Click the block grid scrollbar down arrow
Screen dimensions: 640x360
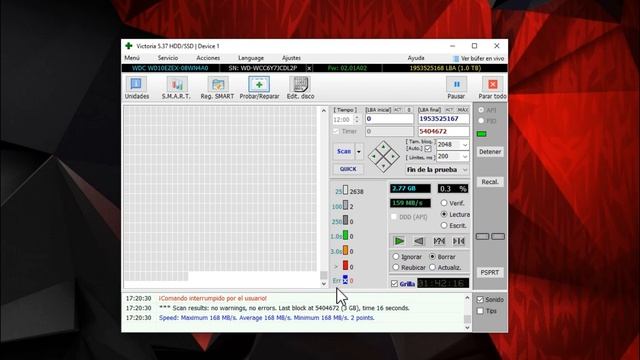click(x=324, y=284)
